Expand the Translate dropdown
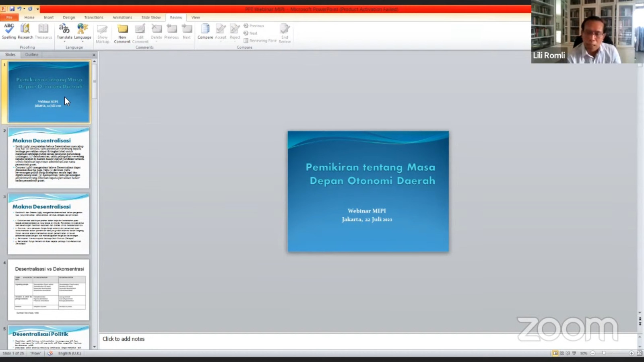 coord(64,41)
